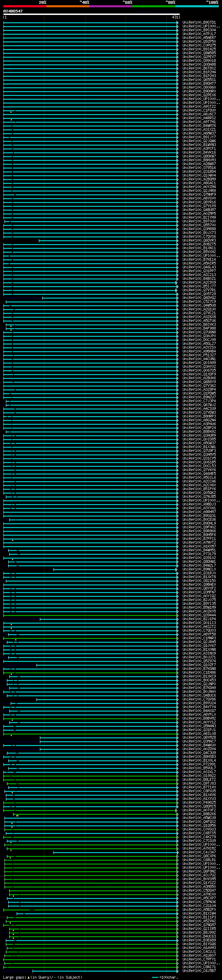This screenshot has width=222, height=980.
Task: Select hit label UniRef100_A5AER7
Action: pos(199,38)
